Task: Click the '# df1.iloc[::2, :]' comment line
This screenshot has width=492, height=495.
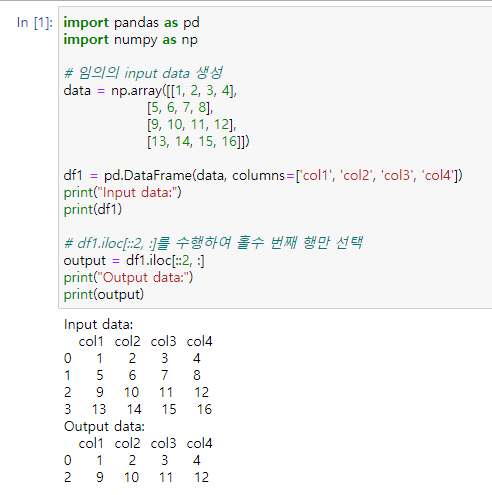Action: (213, 243)
